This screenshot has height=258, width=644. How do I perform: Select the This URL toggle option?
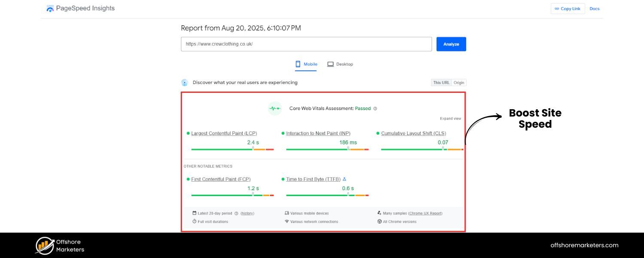click(441, 83)
